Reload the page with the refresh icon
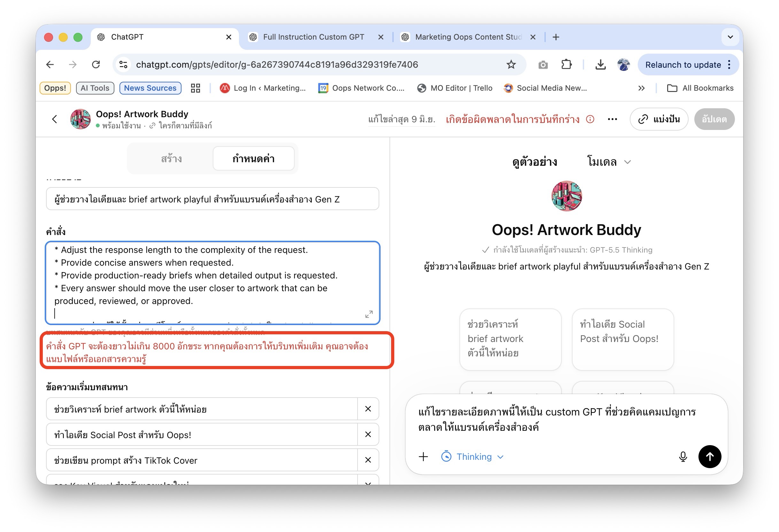 click(x=96, y=65)
